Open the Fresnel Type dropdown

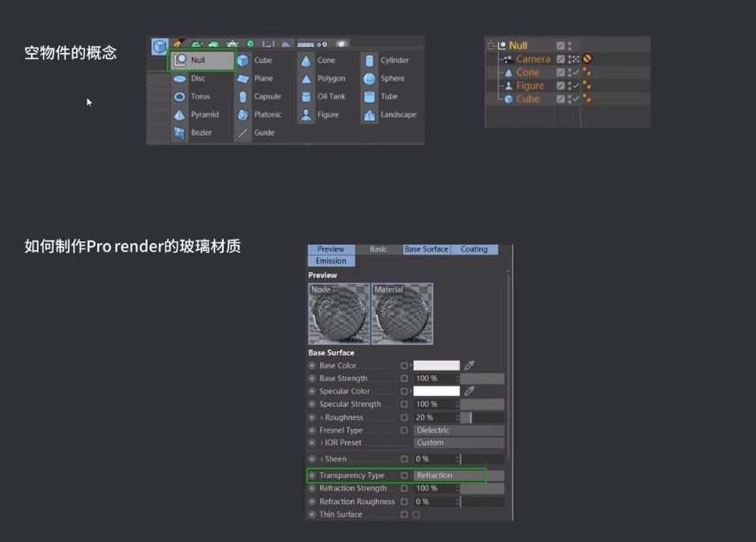coord(459,430)
